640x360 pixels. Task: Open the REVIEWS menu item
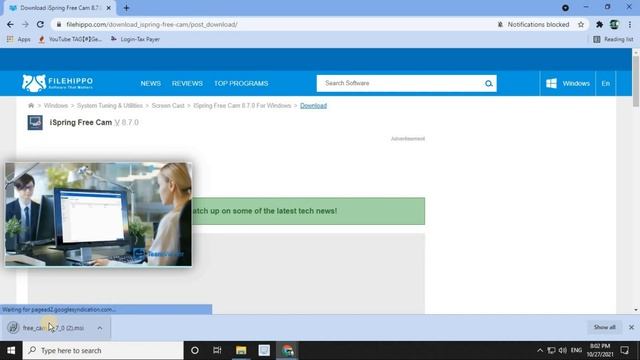click(x=187, y=83)
